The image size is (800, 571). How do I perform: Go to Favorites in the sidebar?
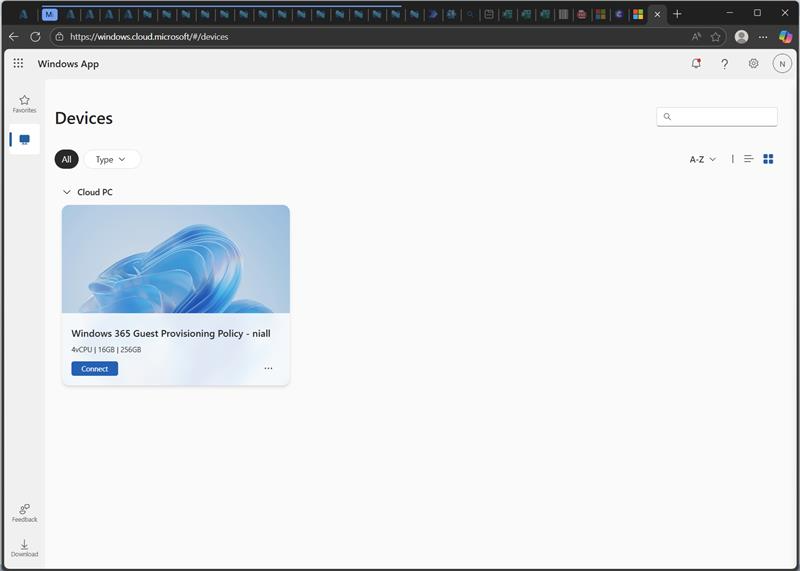pos(24,103)
